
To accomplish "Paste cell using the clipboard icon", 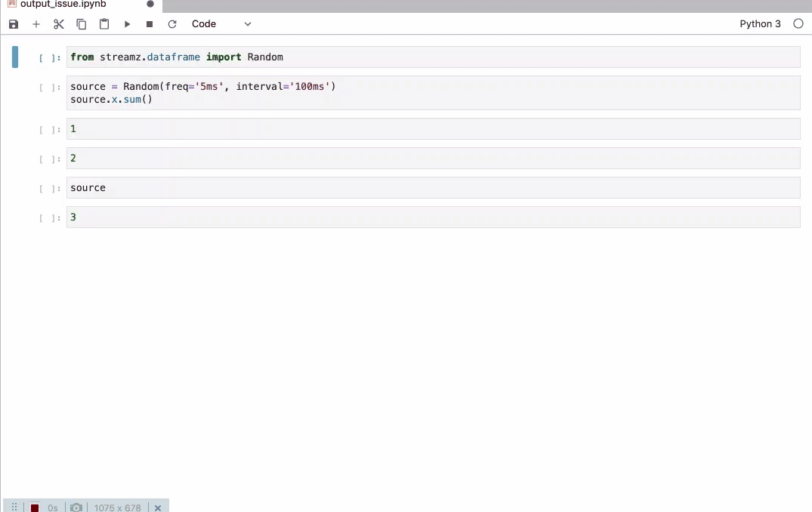I will tap(104, 24).
